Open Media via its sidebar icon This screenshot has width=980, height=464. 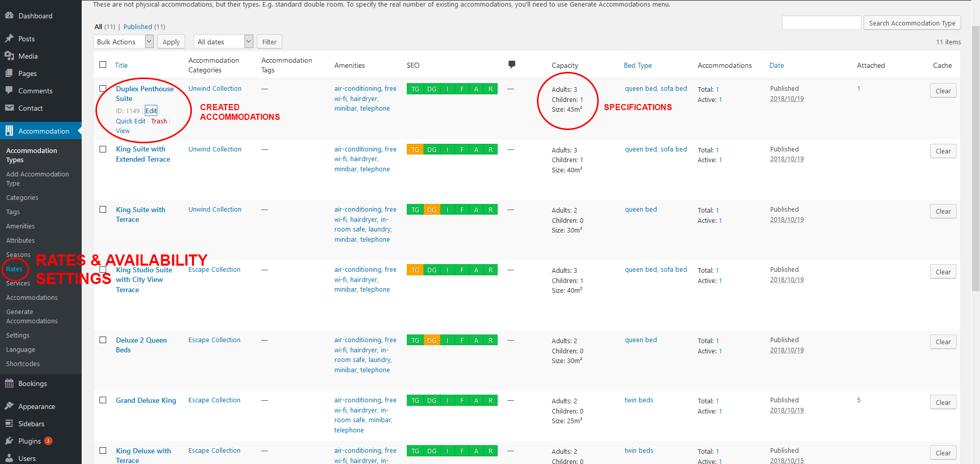pos(9,56)
